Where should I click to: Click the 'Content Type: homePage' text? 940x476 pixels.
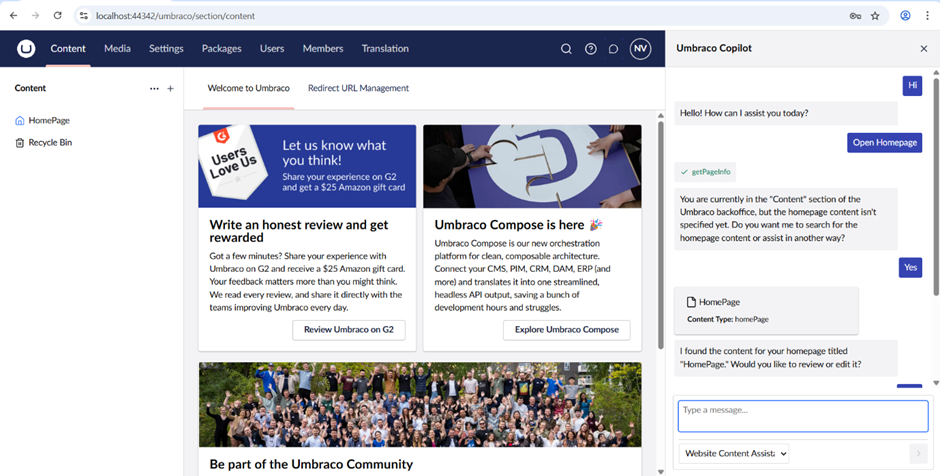[728, 320]
